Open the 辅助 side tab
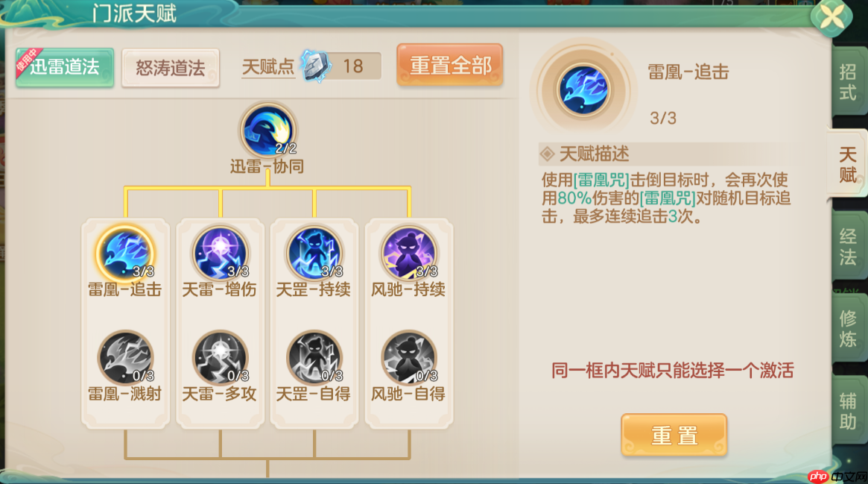The height and width of the screenshot is (484, 868). coord(848,410)
